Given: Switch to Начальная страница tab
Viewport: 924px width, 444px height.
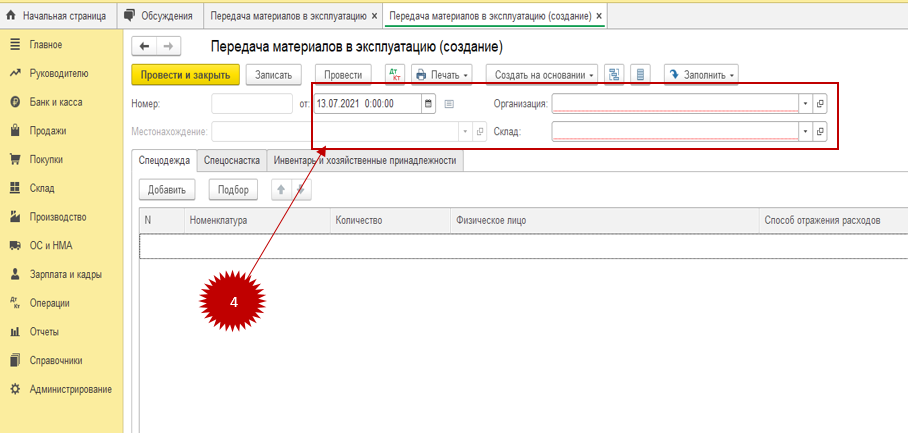Looking at the screenshot, I should (58, 17).
